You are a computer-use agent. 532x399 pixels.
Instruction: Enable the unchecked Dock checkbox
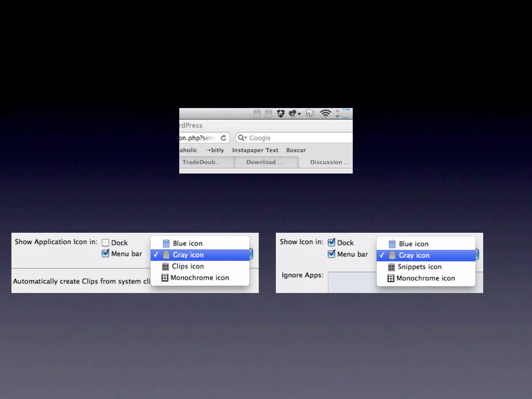(x=105, y=243)
